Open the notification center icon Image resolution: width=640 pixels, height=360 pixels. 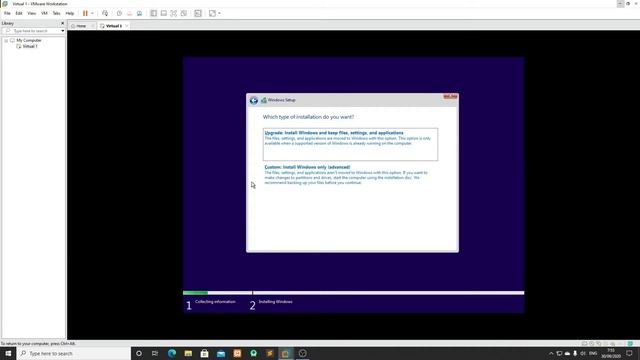[629, 353]
